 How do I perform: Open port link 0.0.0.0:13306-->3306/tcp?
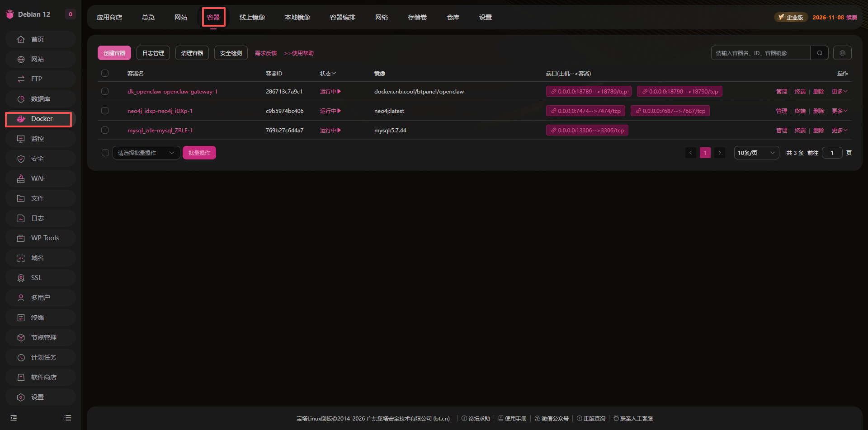click(x=587, y=130)
